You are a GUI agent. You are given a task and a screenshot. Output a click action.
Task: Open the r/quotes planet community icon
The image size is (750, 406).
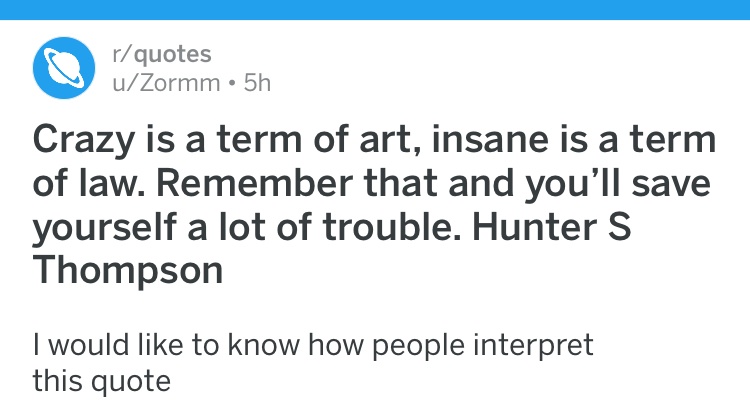tap(64, 68)
